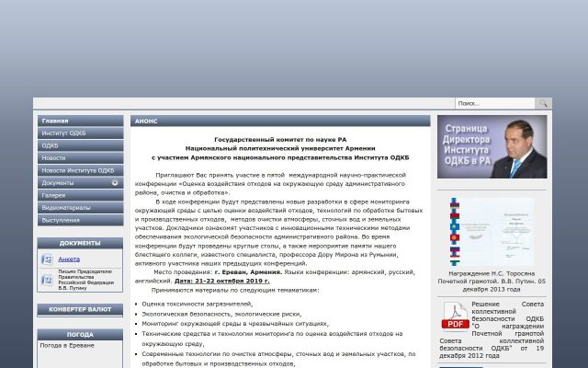
Task: Click document icon beside Путину letter
Action: (x=47, y=280)
